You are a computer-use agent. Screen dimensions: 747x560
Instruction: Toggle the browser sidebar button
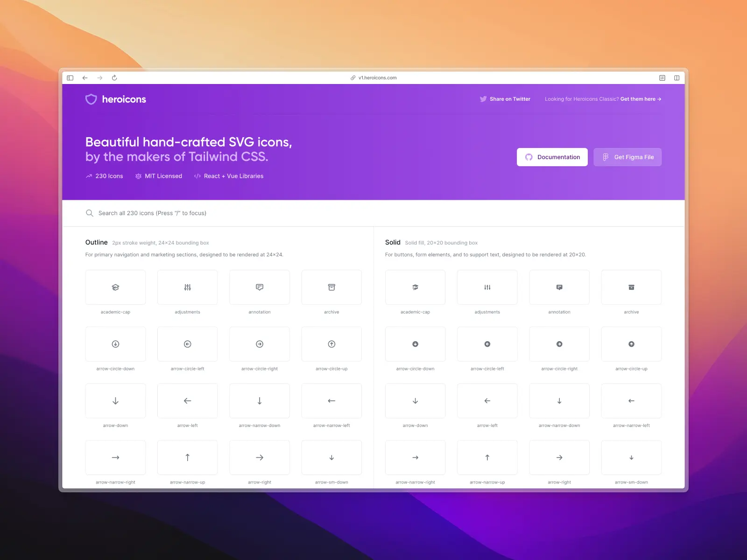pyautogui.click(x=70, y=78)
